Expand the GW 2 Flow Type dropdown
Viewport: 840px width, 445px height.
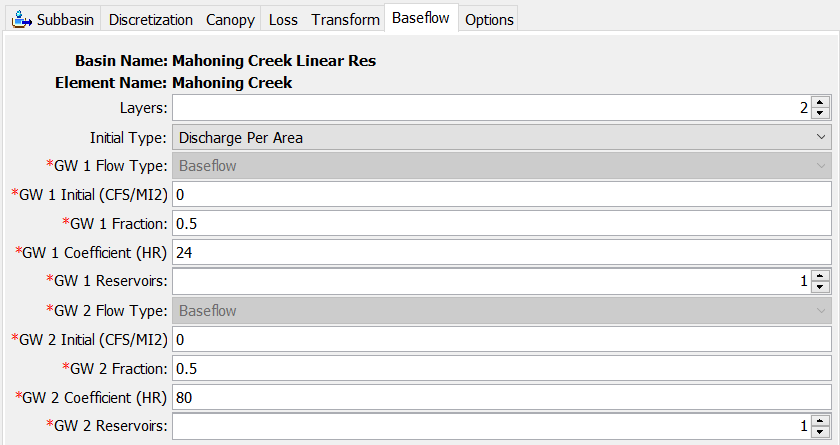tap(501, 311)
